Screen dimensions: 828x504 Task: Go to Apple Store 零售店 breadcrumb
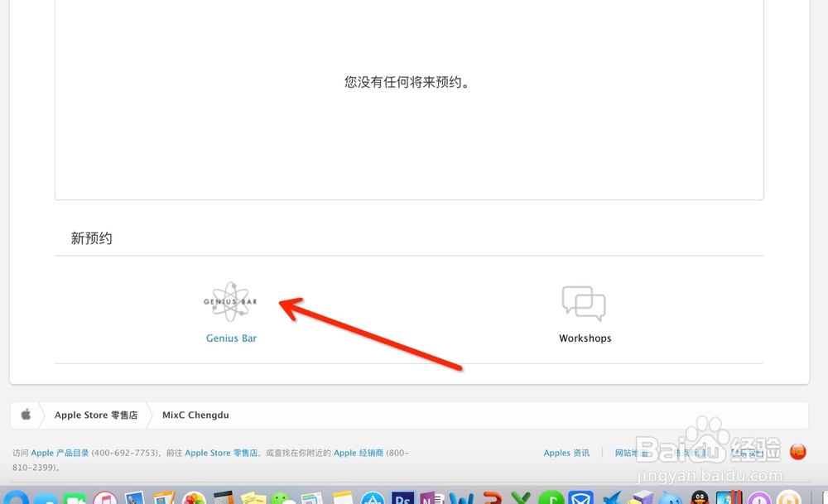click(x=95, y=415)
